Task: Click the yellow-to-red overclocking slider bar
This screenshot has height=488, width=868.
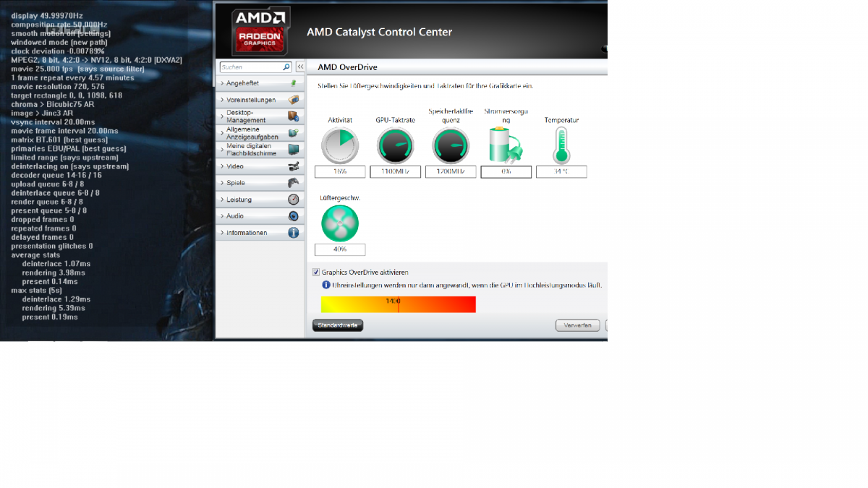Action: click(x=399, y=304)
